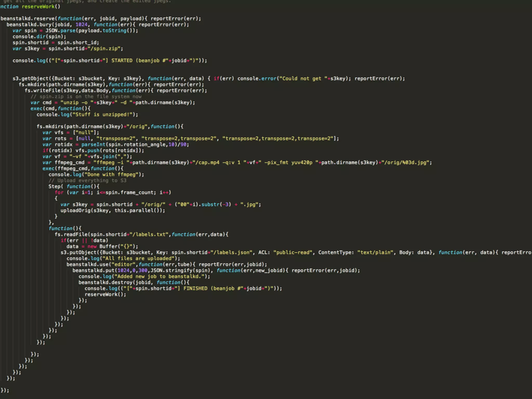
Task: Click the "spin.zip is on the file system" comment
Action: click(86, 96)
